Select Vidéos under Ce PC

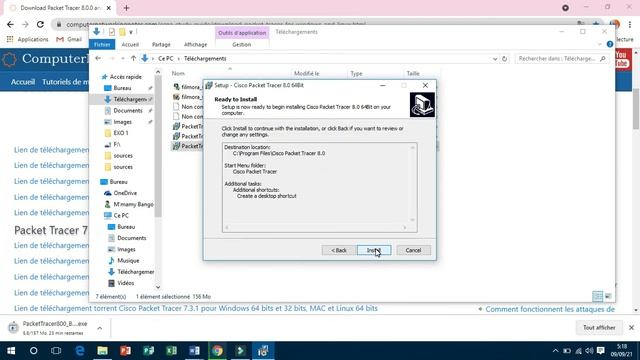[125, 283]
